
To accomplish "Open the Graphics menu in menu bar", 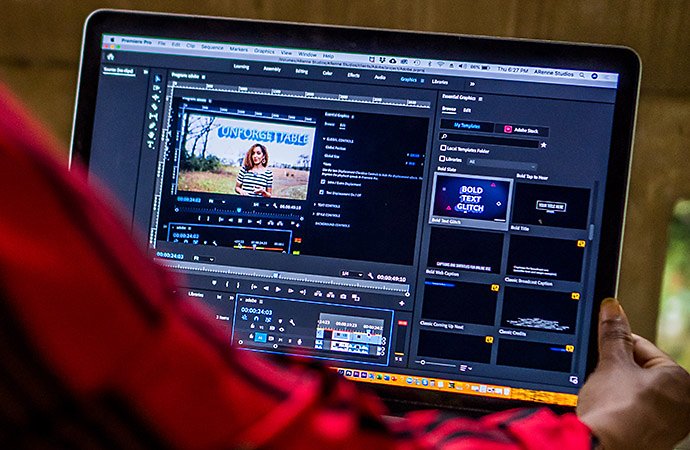I will [264, 51].
